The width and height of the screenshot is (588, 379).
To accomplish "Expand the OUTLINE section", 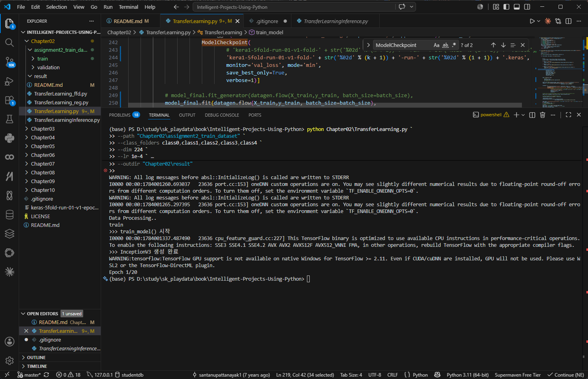I will [60, 358].
